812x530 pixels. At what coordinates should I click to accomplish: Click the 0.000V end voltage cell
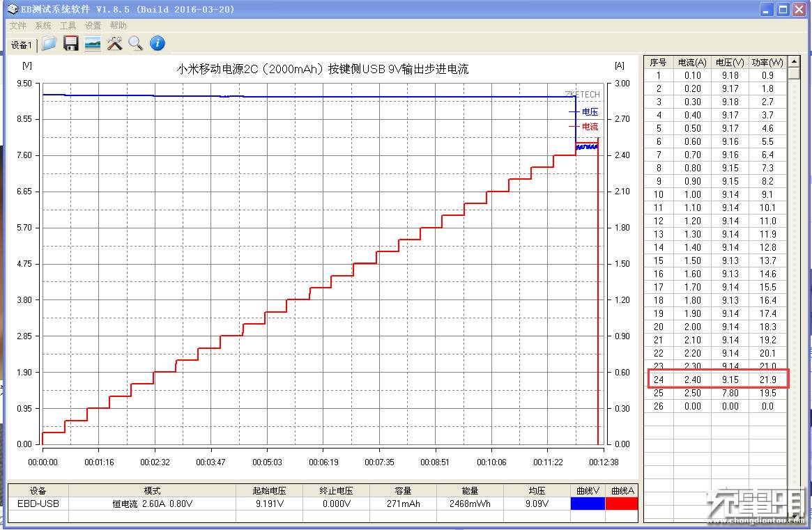pyautogui.click(x=336, y=504)
